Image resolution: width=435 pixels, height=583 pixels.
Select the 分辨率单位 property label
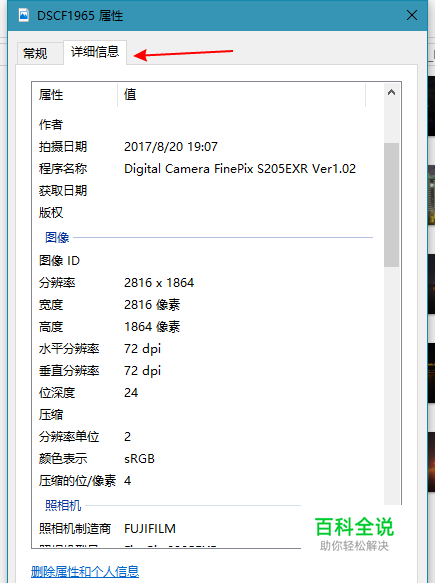point(69,437)
